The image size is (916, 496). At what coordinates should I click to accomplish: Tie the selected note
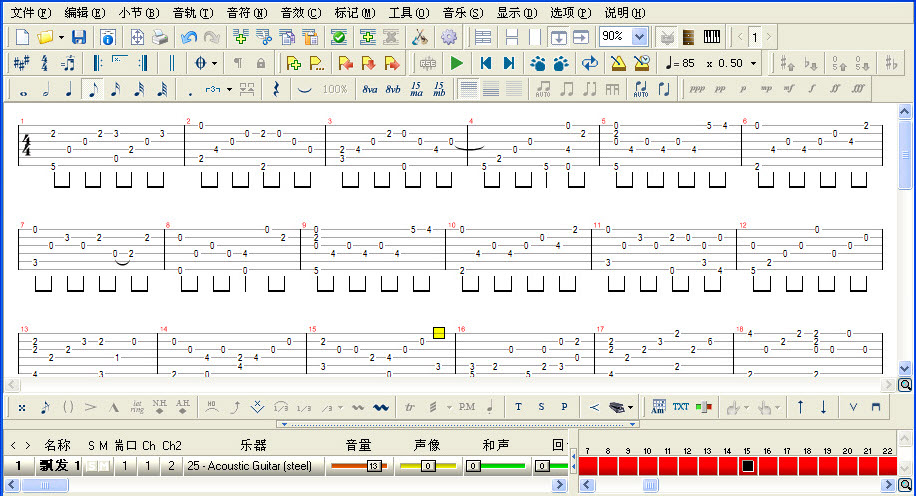click(304, 89)
